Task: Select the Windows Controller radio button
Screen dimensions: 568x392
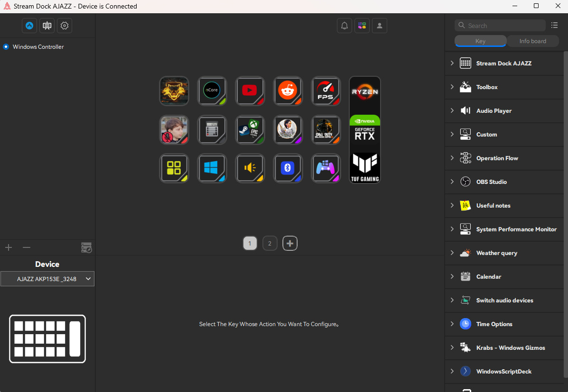Action: pos(6,47)
